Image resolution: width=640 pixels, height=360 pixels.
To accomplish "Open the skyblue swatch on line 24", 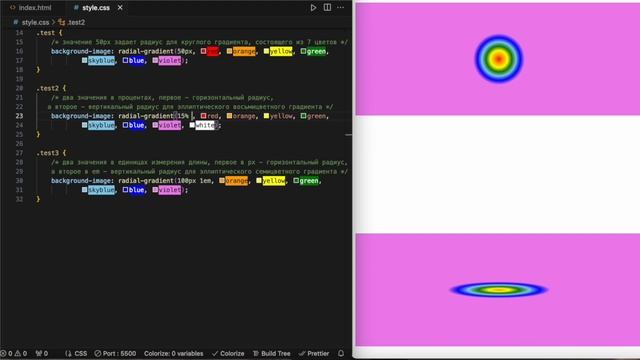I will pyautogui.click(x=84, y=125).
